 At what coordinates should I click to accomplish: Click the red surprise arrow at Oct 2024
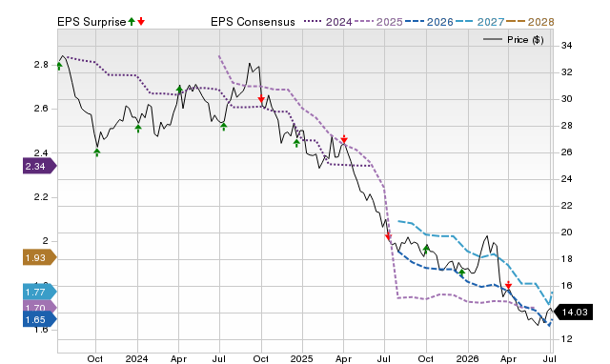261,98
